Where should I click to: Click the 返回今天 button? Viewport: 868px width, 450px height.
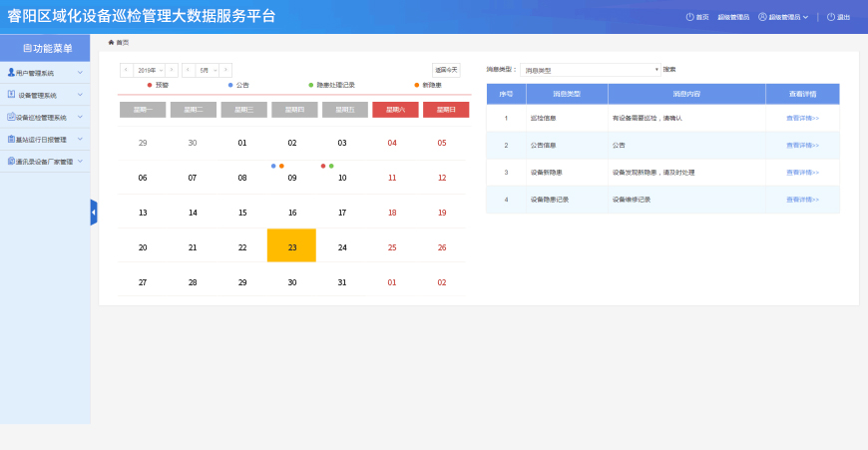(x=446, y=70)
